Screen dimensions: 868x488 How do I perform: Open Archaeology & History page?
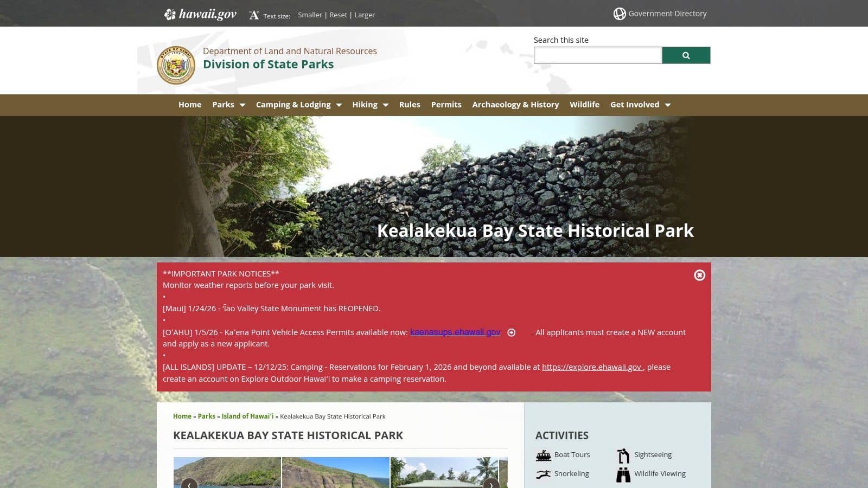pyautogui.click(x=515, y=105)
